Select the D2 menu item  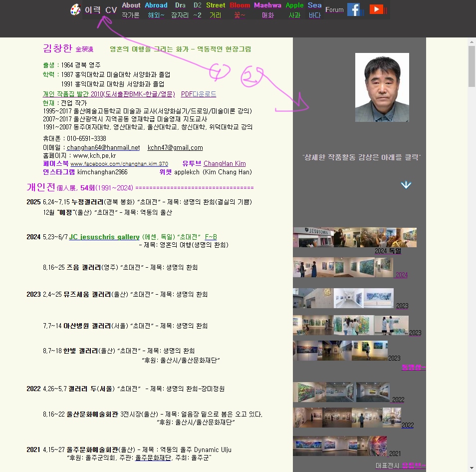(197, 10)
